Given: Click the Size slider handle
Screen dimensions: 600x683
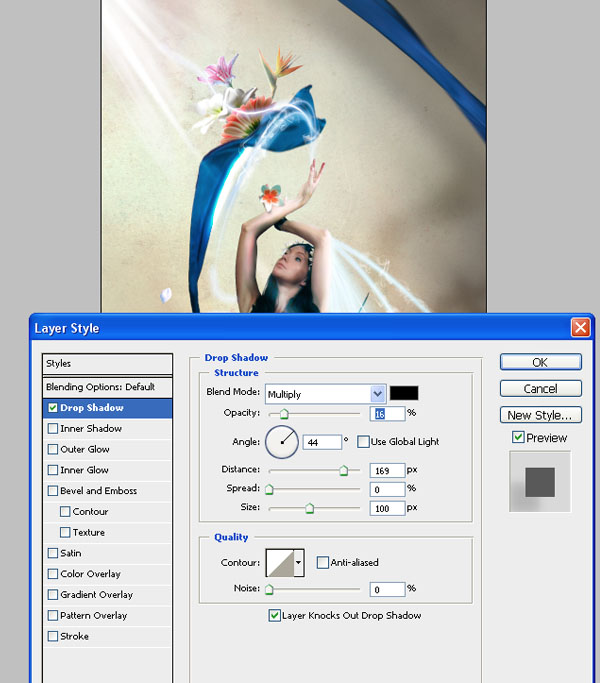Looking at the screenshot, I should point(309,508).
